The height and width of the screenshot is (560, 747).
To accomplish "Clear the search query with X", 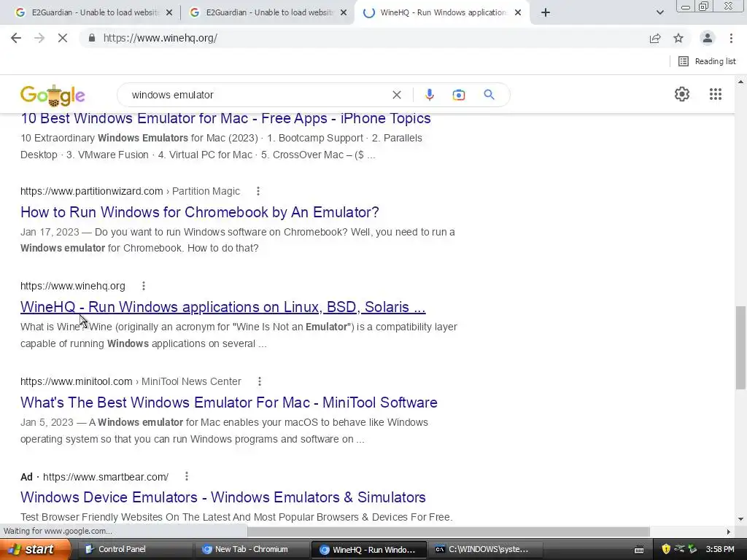I will pos(396,95).
